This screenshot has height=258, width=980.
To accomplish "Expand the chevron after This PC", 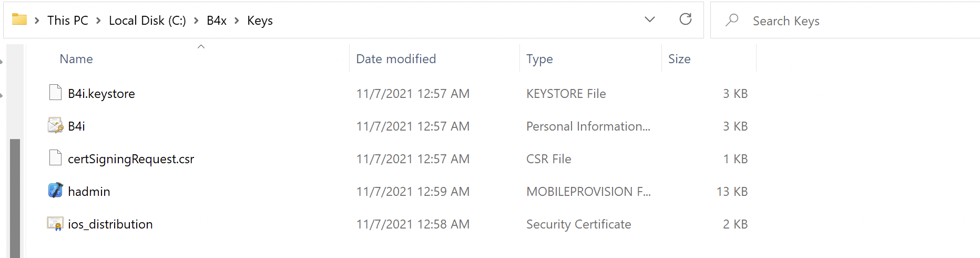I will 98,21.
